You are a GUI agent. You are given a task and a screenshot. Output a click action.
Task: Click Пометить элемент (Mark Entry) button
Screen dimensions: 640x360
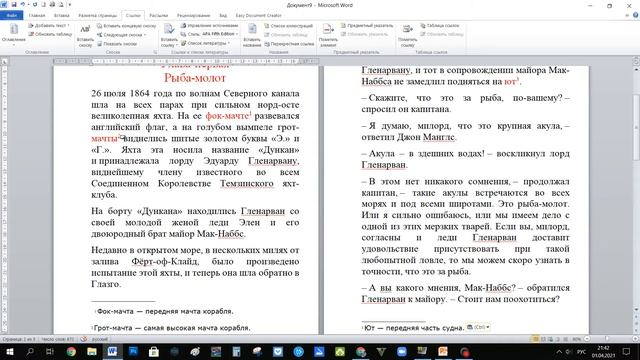click(x=328, y=36)
